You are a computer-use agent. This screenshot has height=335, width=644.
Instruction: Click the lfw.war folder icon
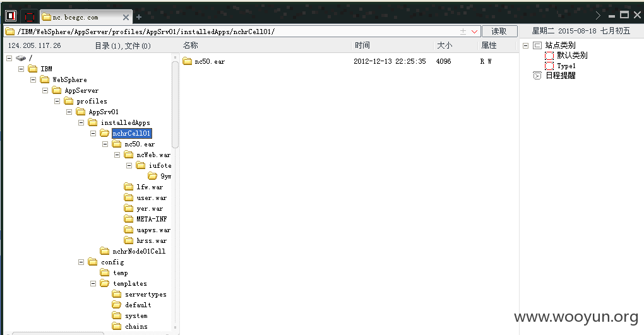(129, 187)
